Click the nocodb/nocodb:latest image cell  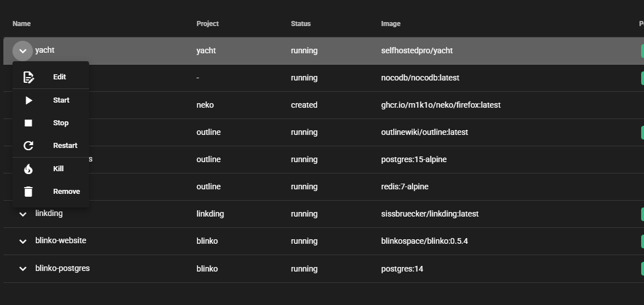[420, 78]
